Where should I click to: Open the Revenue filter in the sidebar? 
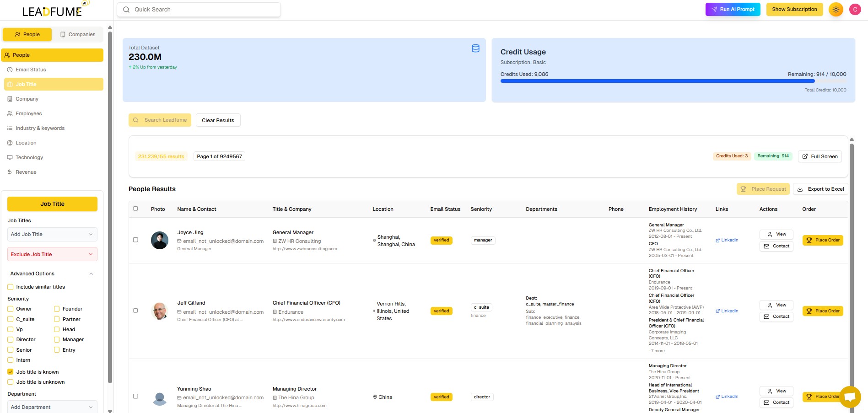tap(26, 172)
